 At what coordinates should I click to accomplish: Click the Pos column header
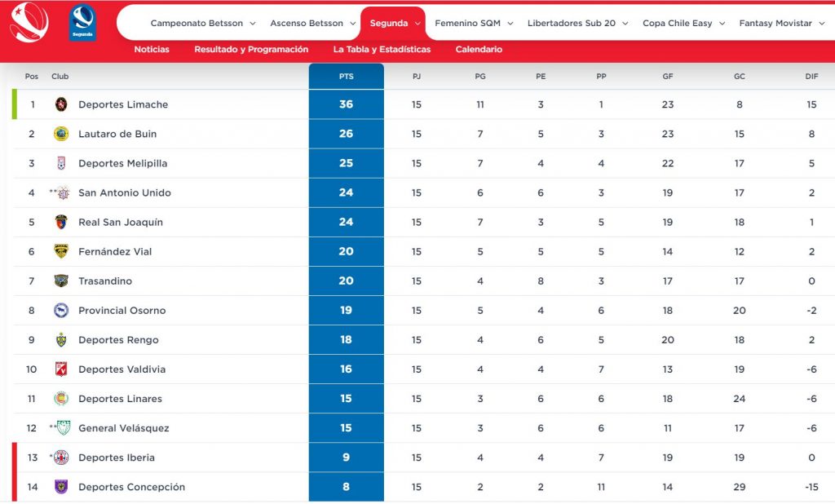[32, 77]
